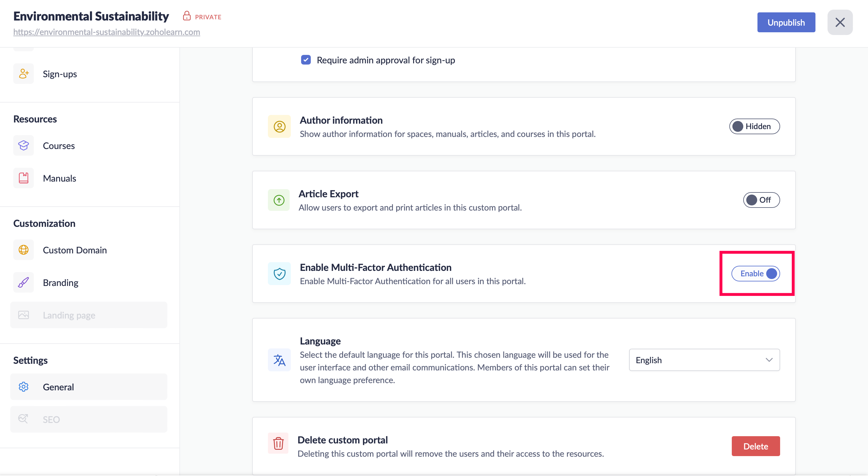The height and width of the screenshot is (476, 868).
Task: Click the Custom Domain globe icon
Action: [x=24, y=250]
